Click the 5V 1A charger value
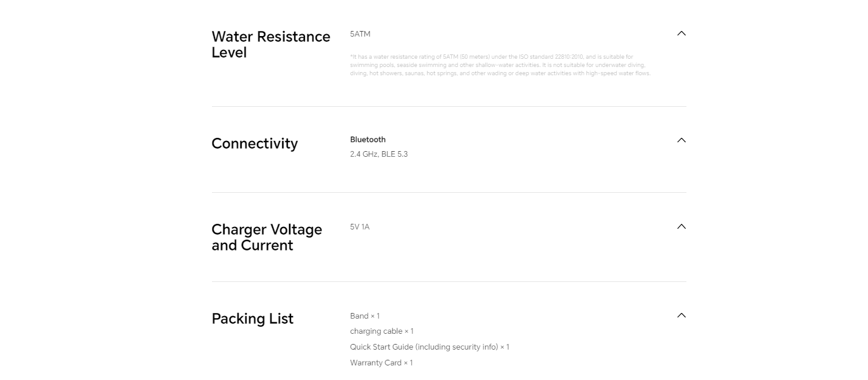 click(359, 227)
